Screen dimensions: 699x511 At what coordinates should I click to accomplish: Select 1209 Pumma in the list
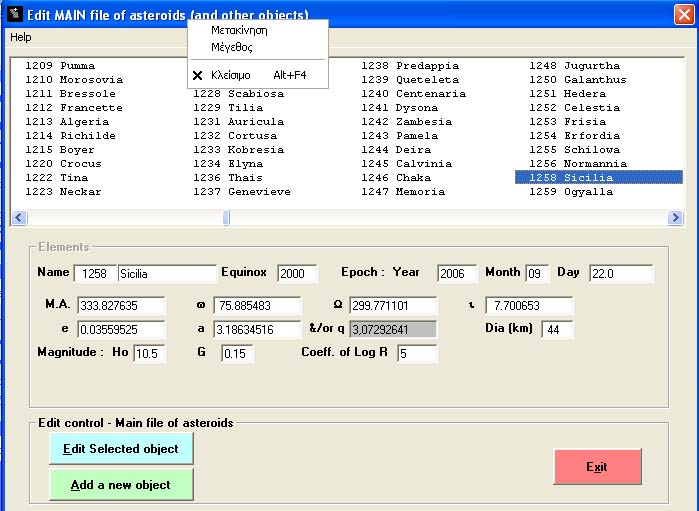pyautogui.click(x=60, y=66)
